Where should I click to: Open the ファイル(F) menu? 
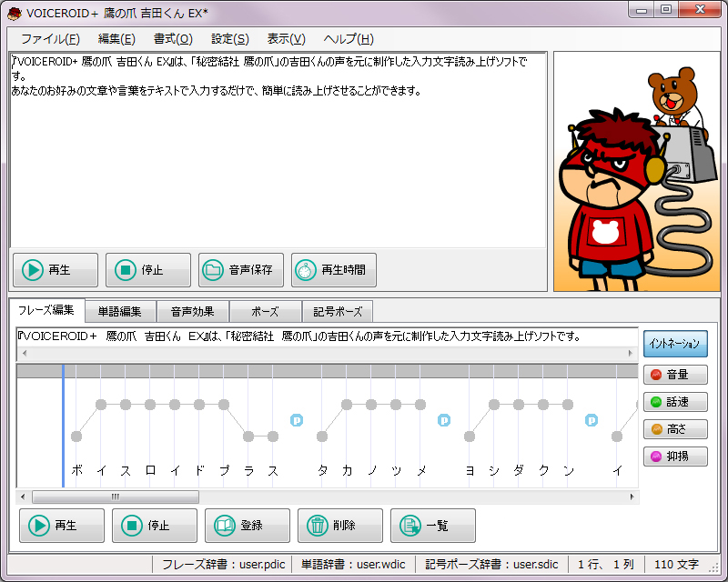pyautogui.click(x=50, y=39)
